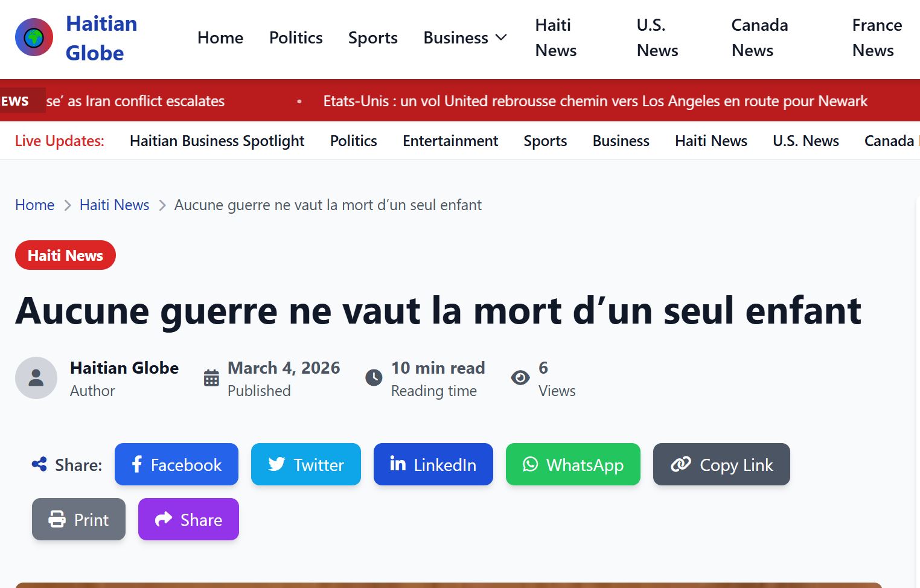The height and width of the screenshot is (588, 920).
Task: Select France News in top navigation
Action: 877,37
